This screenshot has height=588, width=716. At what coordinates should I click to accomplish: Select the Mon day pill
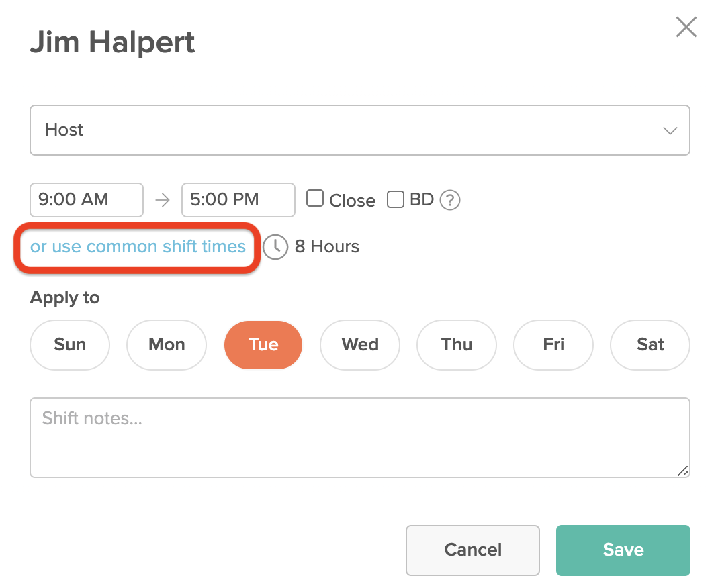167,345
